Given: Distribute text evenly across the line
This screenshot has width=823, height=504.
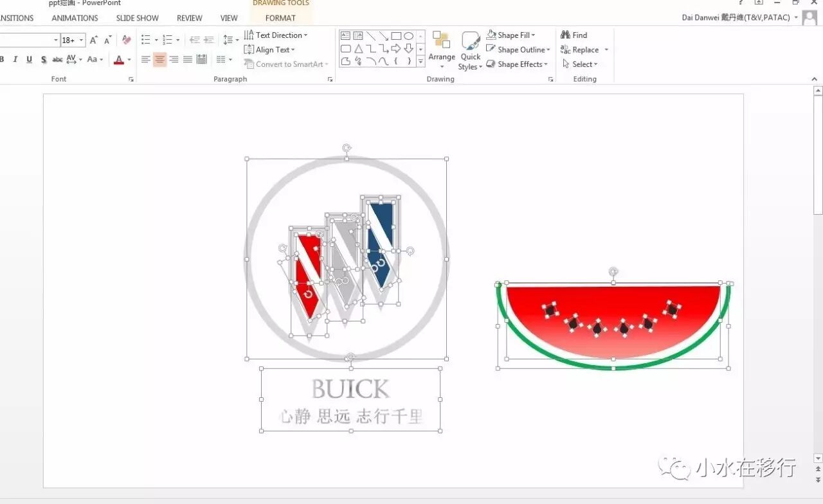Looking at the screenshot, I should [202, 60].
